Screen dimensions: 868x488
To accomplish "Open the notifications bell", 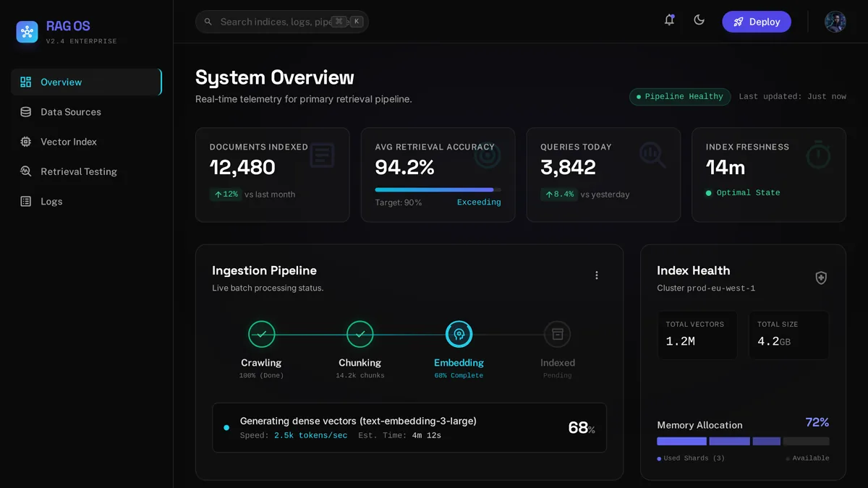I will (669, 20).
